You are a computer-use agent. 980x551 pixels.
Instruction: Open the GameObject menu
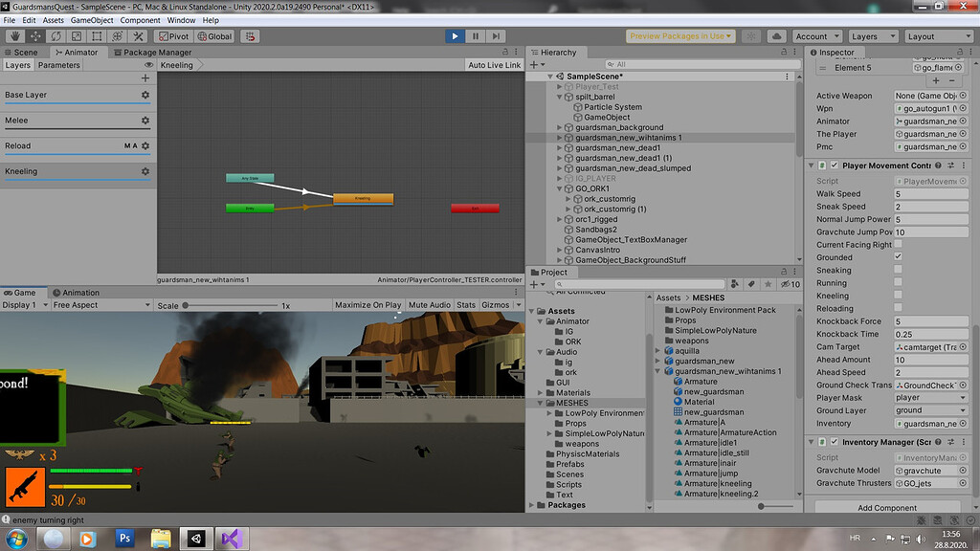pyautogui.click(x=93, y=19)
